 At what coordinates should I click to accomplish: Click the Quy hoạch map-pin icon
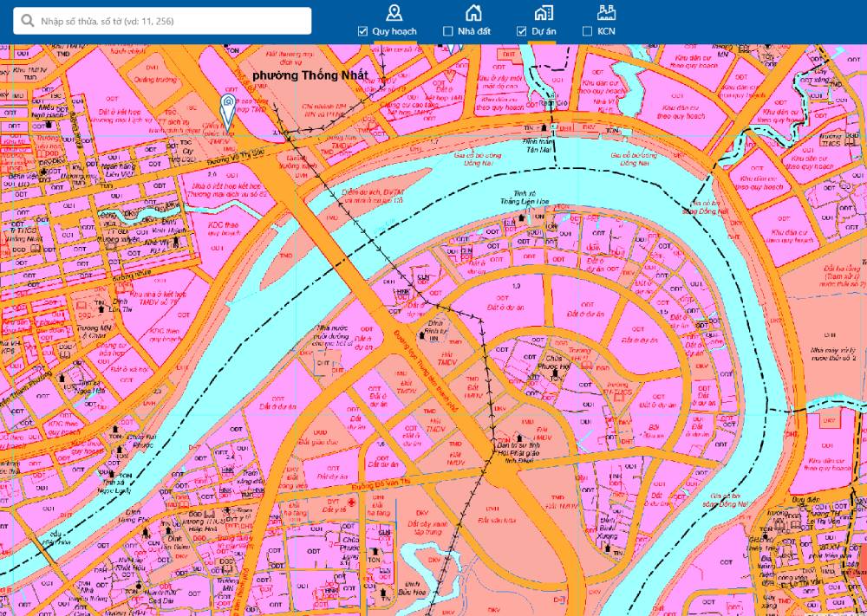click(394, 12)
